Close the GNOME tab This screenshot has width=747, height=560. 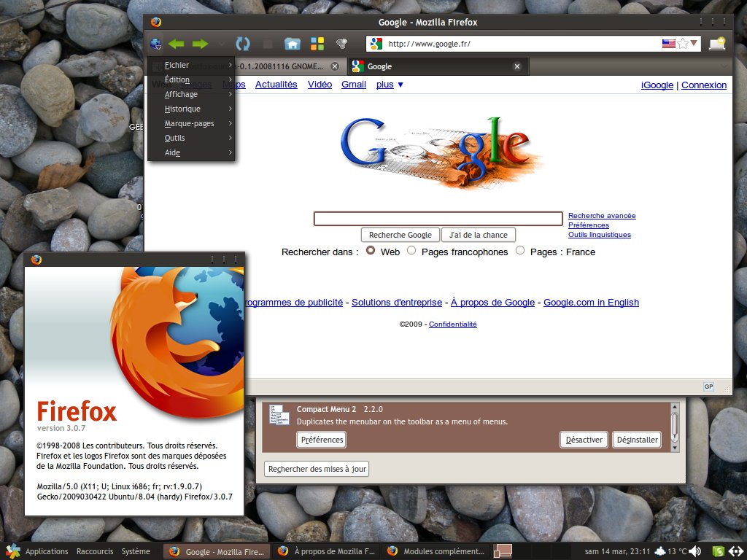pyautogui.click(x=335, y=66)
